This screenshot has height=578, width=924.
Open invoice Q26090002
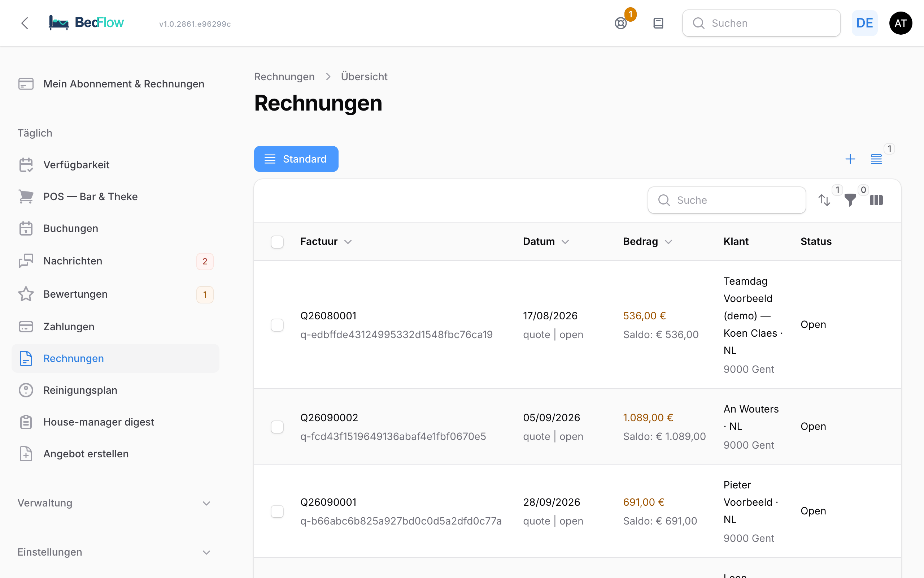pyautogui.click(x=329, y=418)
